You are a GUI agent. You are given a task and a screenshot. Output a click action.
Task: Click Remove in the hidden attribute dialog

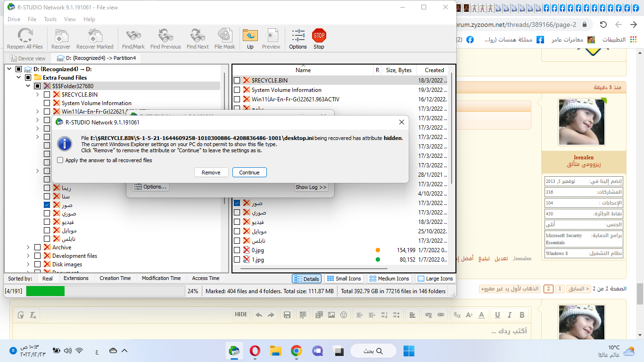pos(211,173)
